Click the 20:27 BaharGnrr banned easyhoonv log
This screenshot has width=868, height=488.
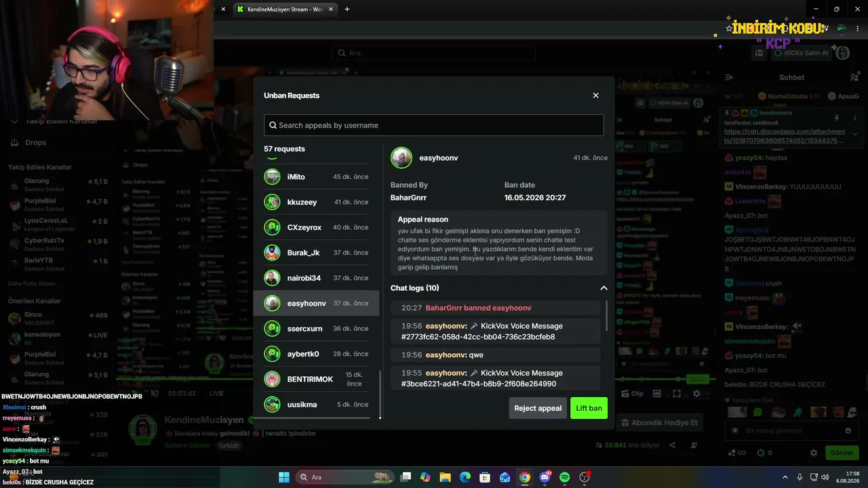[496, 308]
